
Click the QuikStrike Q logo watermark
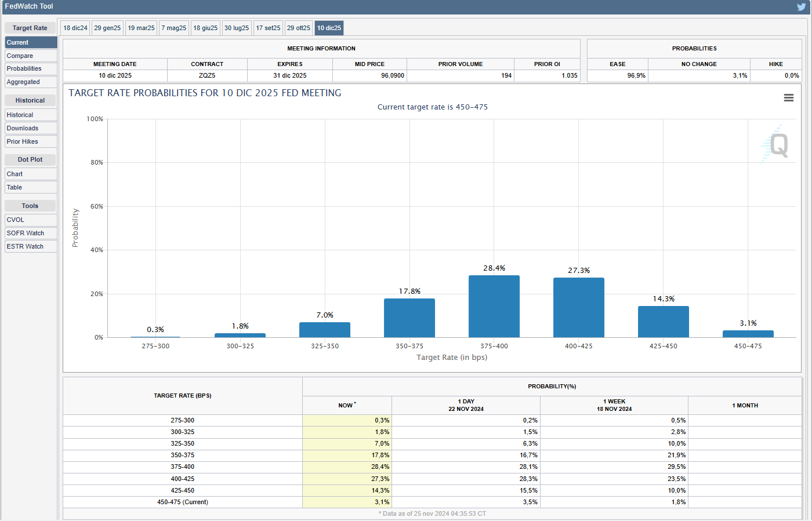[776, 145]
